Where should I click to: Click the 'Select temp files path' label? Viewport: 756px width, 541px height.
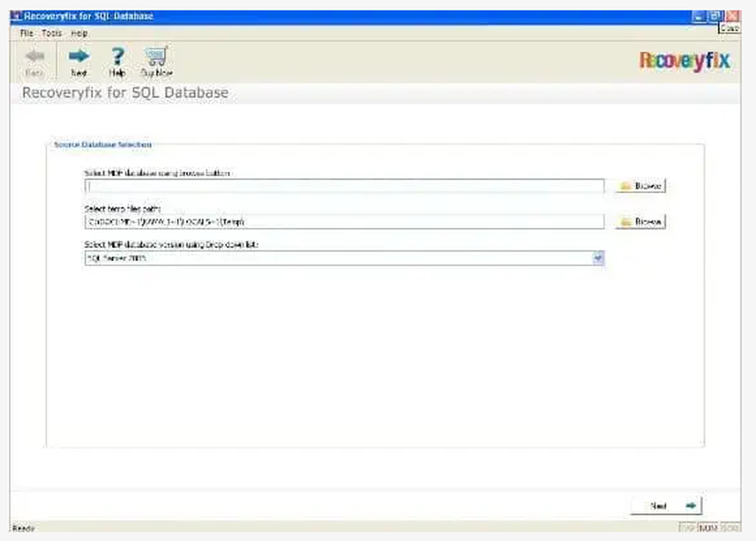122,209
